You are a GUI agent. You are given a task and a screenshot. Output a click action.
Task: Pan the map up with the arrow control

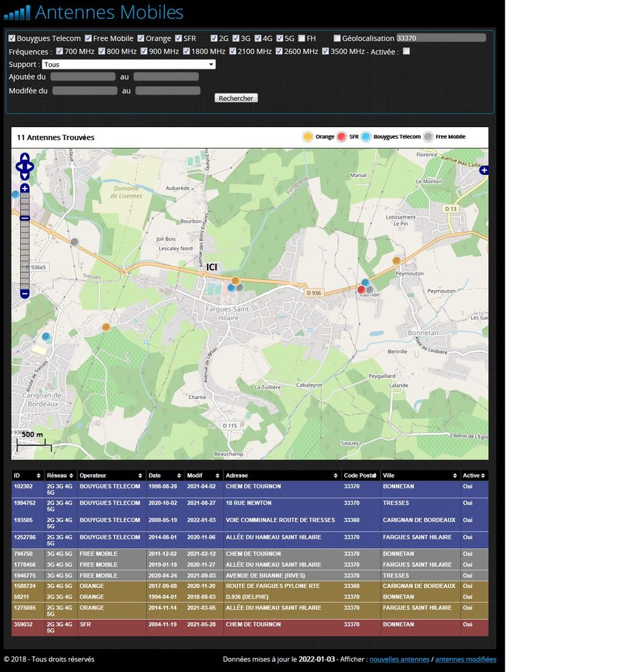[x=25, y=157]
